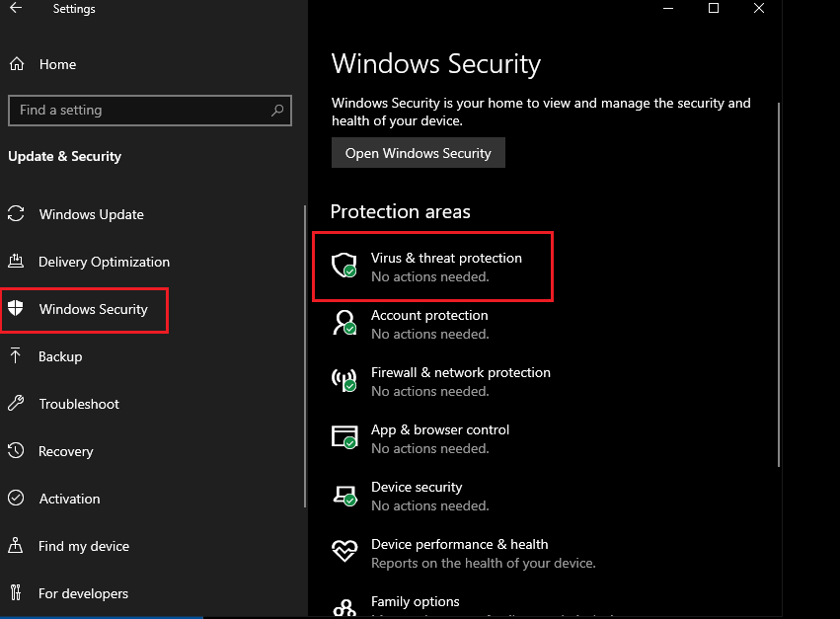Select Windows Update in the sidebar
The image size is (840, 619).
pyautogui.click(x=92, y=214)
